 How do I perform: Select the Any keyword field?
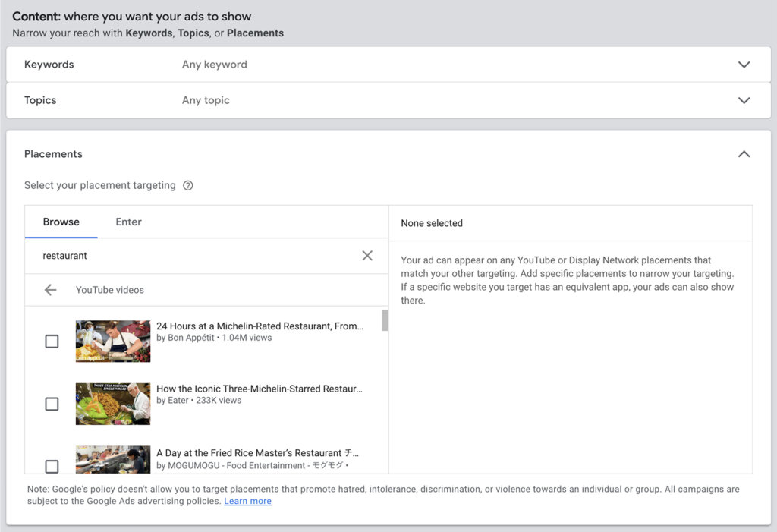click(215, 65)
